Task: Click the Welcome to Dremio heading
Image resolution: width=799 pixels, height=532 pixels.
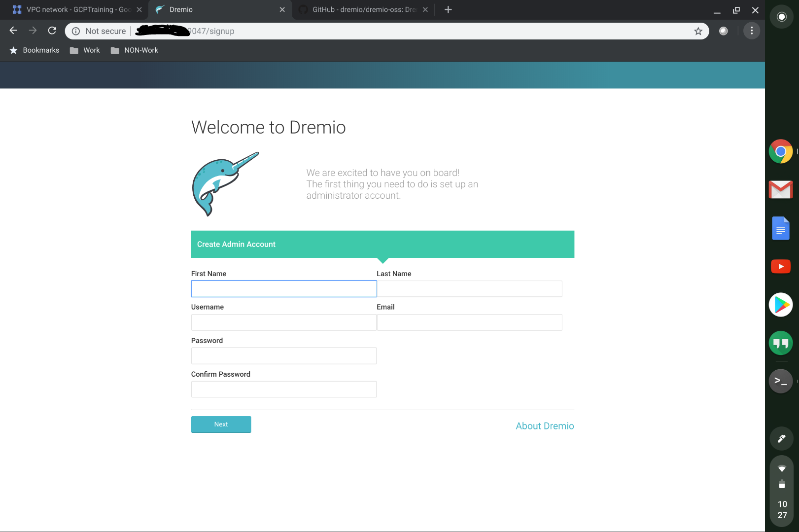Action: 269,127
